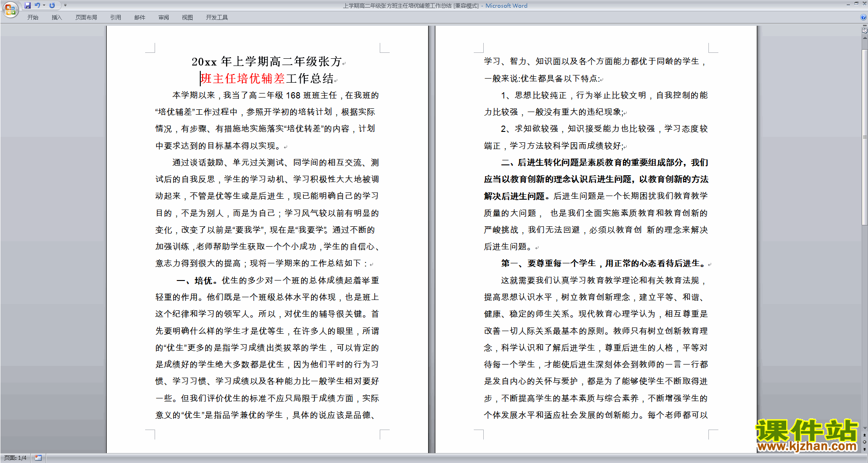The height and width of the screenshot is (463, 868).
Task: Go to the 开发工具 ribbon tab
Action: 217,17
